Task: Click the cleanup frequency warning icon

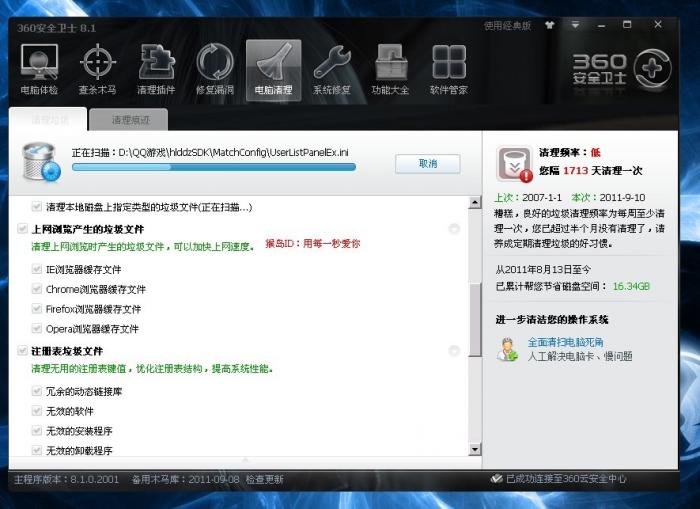Action: pyautogui.click(x=514, y=164)
